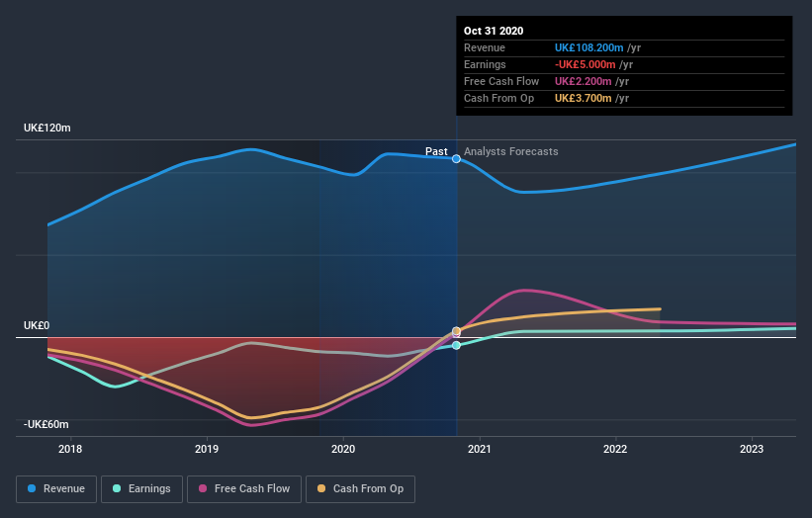Select the orange Cash From Op data point marker
The image size is (812, 518).
pos(456,331)
